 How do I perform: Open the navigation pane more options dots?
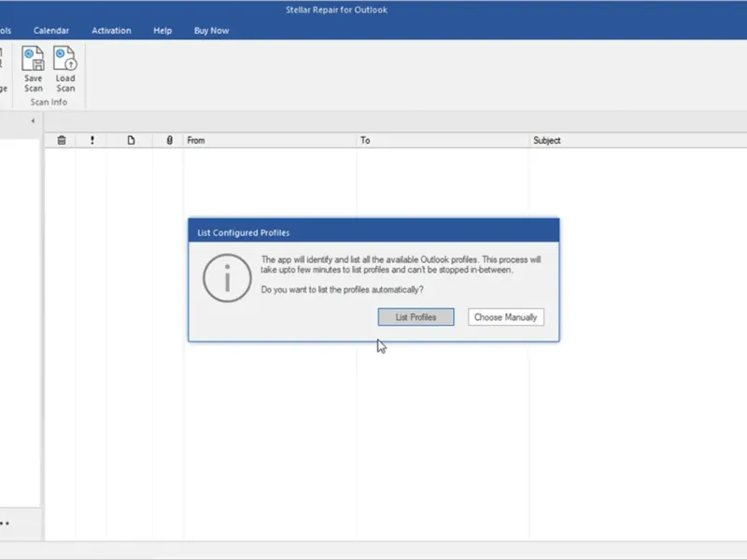pos(5,524)
